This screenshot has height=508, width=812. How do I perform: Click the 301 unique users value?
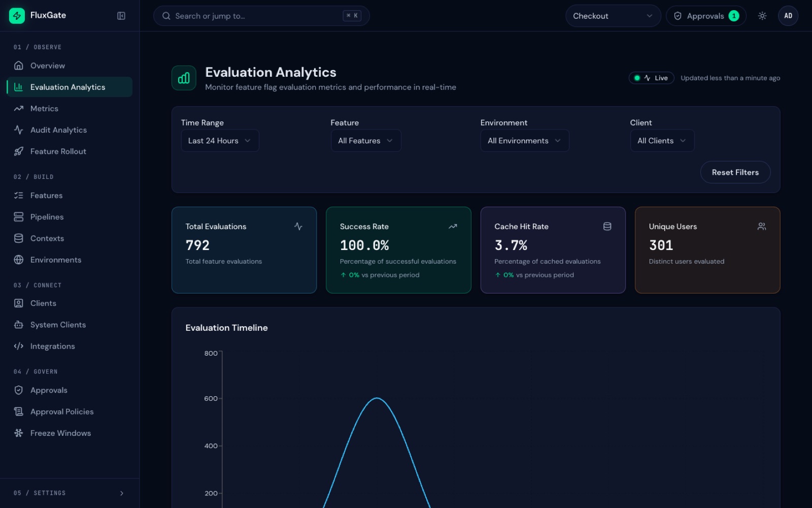coord(661,245)
